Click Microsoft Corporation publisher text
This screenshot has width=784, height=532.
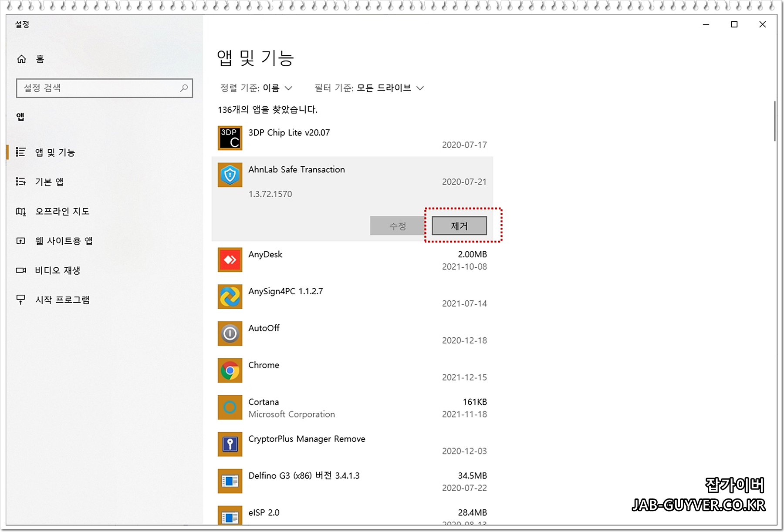[x=292, y=414]
